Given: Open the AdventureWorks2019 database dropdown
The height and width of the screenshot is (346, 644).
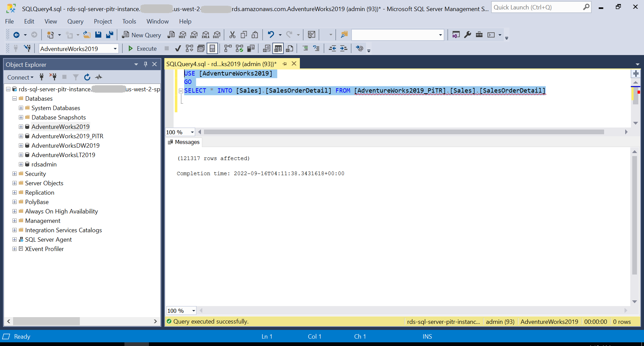Looking at the screenshot, I should (115, 49).
